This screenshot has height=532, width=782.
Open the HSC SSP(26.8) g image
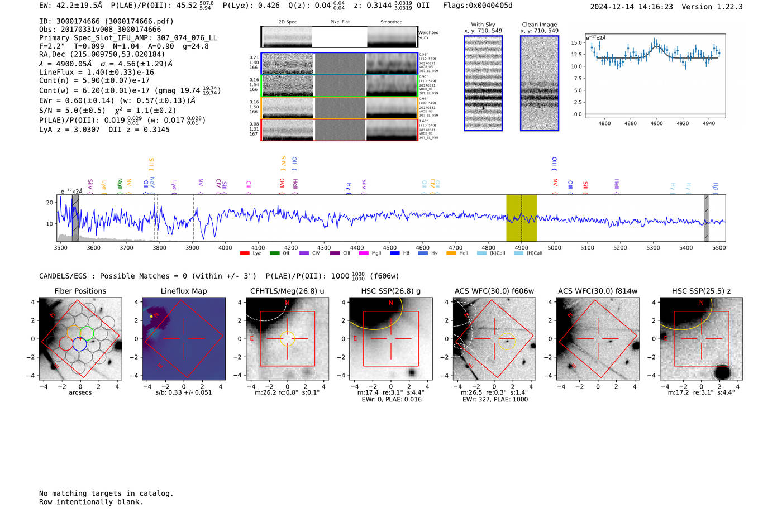pos(390,339)
